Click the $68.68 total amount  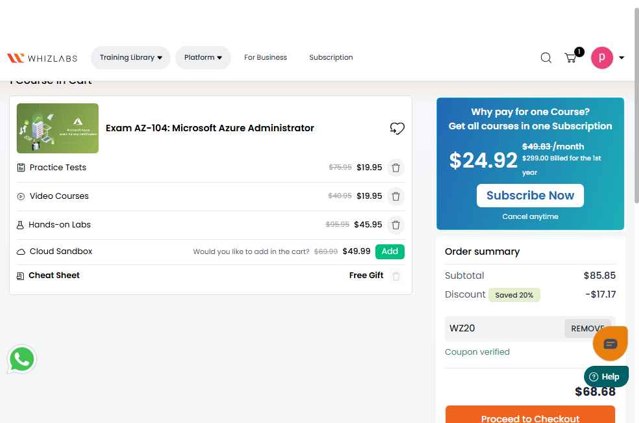[595, 392]
